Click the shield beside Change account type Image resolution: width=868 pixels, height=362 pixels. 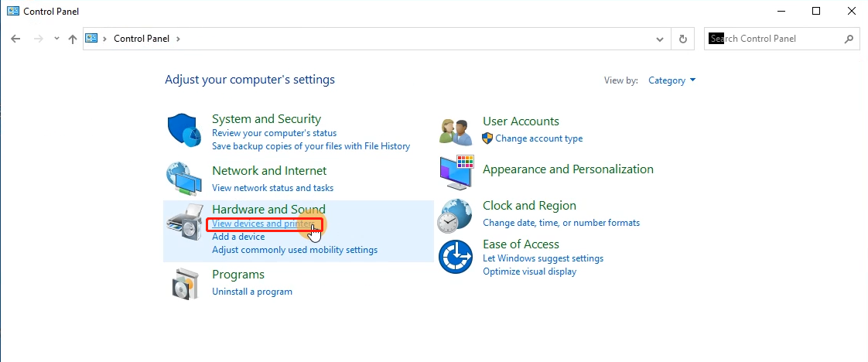(487, 138)
